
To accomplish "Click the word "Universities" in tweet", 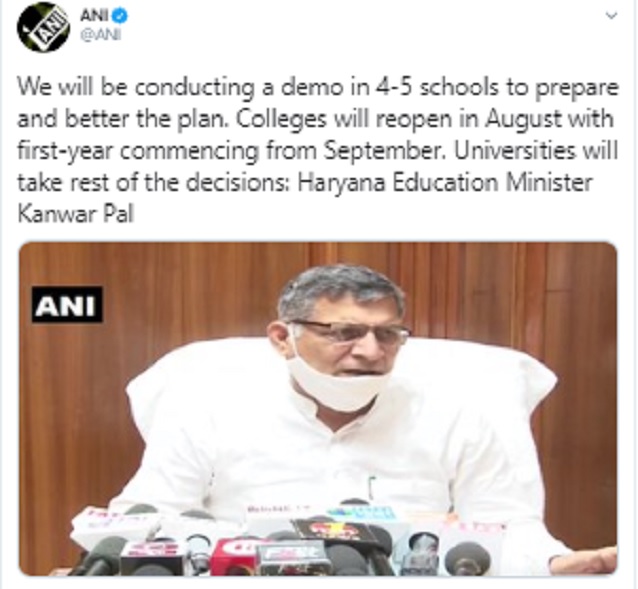I will [x=514, y=151].
